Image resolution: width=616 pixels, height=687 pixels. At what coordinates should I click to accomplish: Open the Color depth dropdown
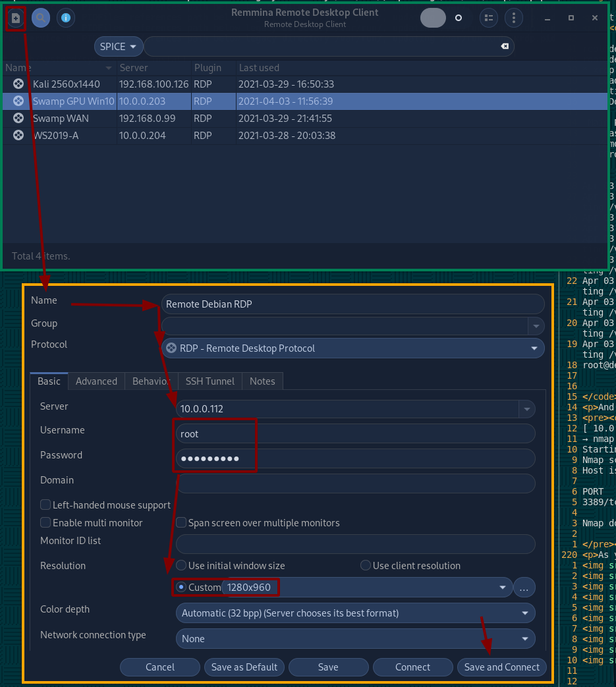(x=355, y=613)
